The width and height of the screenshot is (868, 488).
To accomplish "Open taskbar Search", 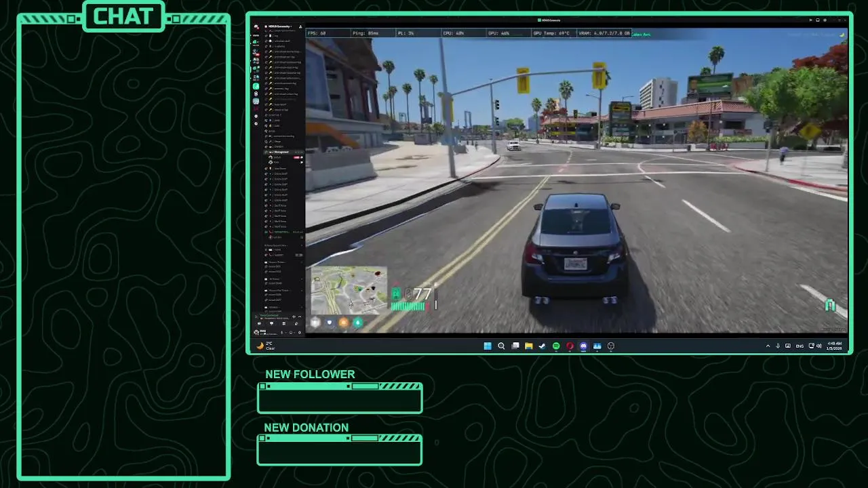I will click(501, 346).
